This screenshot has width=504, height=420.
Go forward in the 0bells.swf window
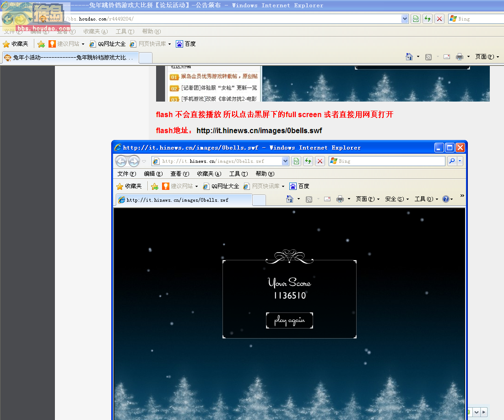click(x=134, y=161)
